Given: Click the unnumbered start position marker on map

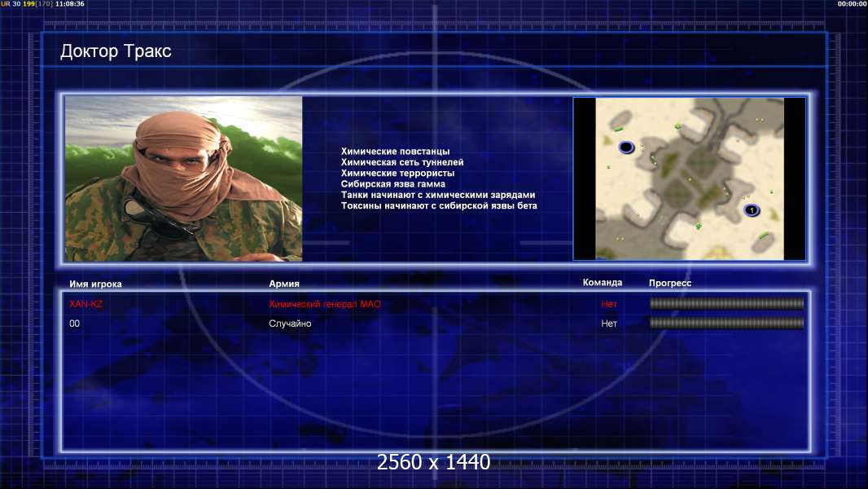Looking at the screenshot, I should point(626,148).
